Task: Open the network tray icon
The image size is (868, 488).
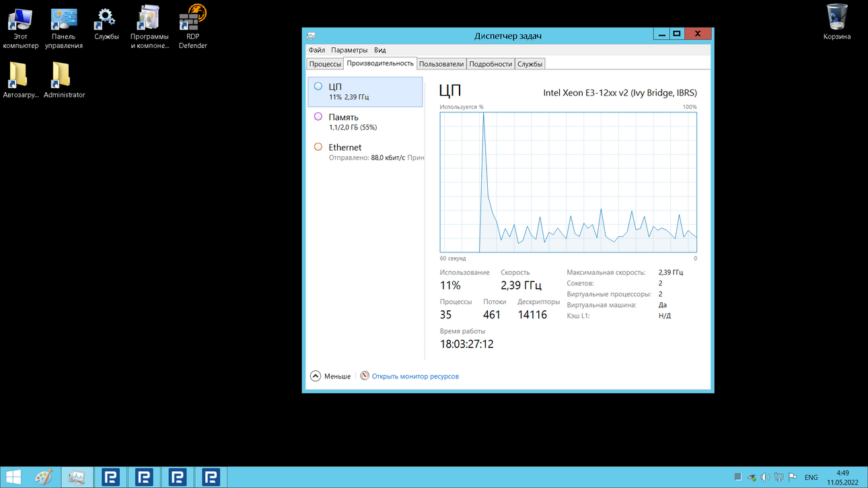Action: click(779, 477)
